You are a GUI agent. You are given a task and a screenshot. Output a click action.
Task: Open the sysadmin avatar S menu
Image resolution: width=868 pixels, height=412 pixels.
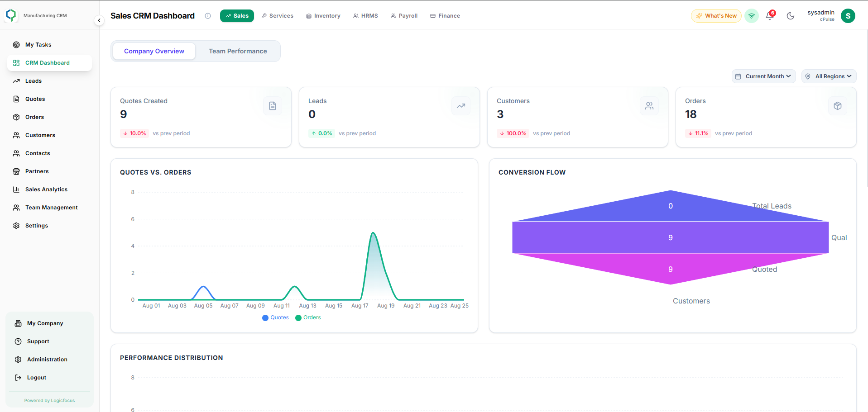(848, 16)
